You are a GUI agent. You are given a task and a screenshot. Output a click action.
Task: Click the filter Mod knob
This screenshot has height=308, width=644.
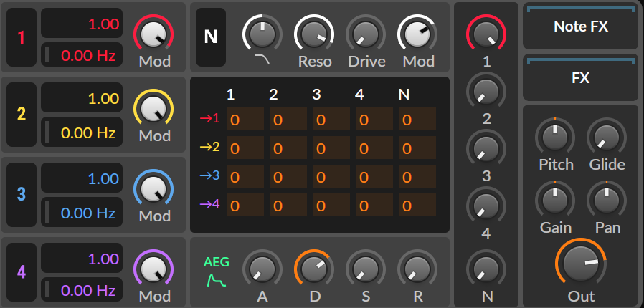click(x=417, y=34)
